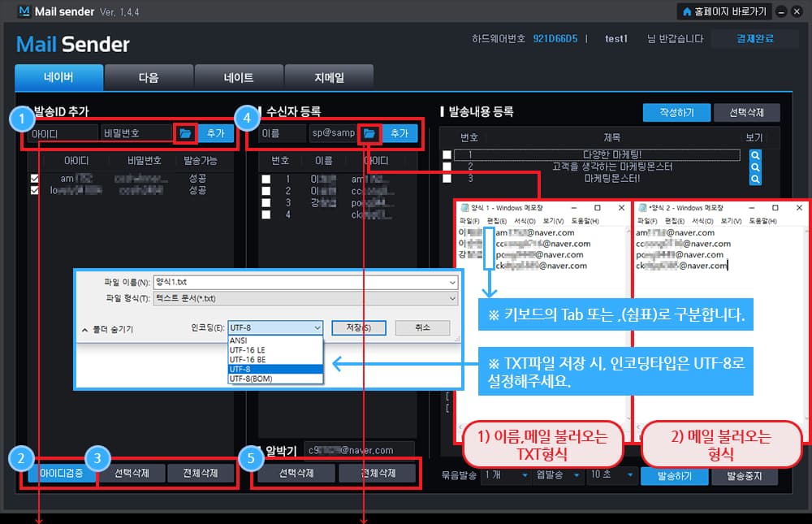This screenshot has width=812, height=524.
Task: Click 선택삭제 in message content header
Action: point(747,112)
